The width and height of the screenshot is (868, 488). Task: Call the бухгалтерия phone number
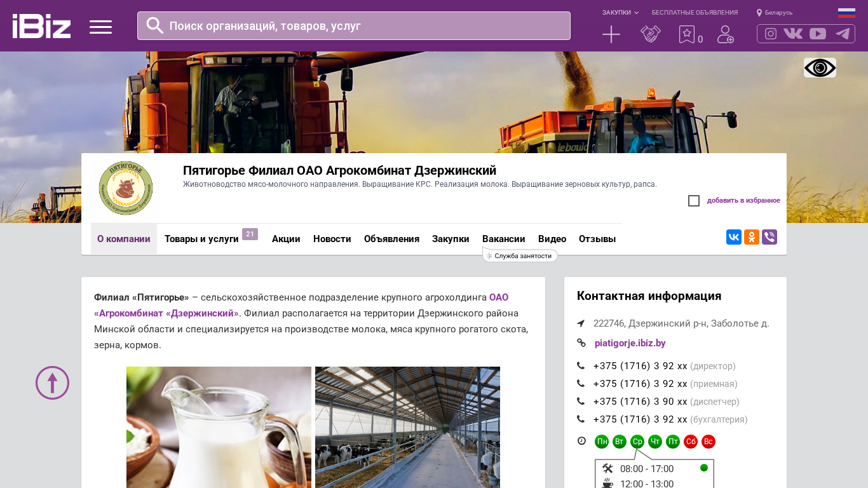coord(641,419)
